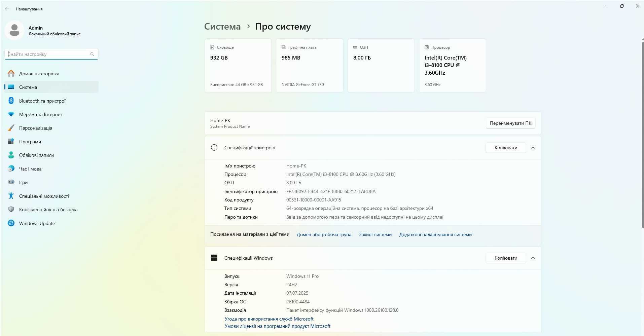Select Bluetooth та пристрої menu item
The image size is (644, 336).
tap(51, 101)
